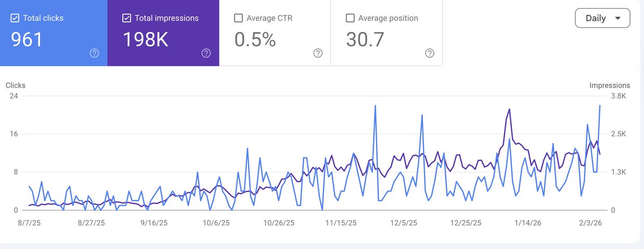The width and height of the screenshot is (644, 249).
Task: Open the Total clicks help icon
Action: point(94,53)
